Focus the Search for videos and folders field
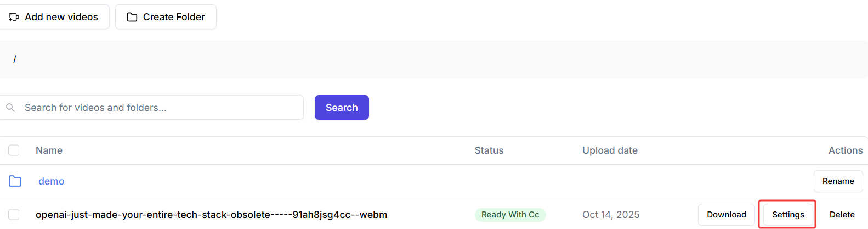Screen dimensions: 868x229 159,108
